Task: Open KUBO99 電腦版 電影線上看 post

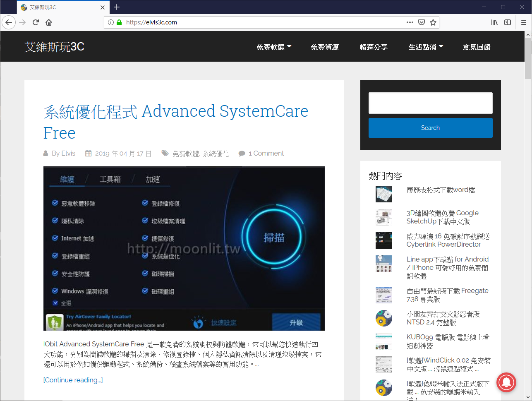Action: [x=448, y=341]
